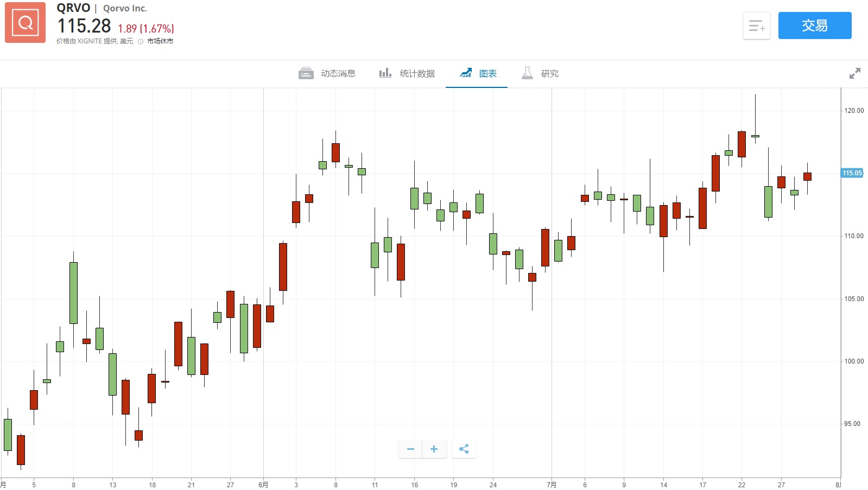Expand the chart to fullscreen
The height and width of the screenshot is (490, 868).
point(854,73)
